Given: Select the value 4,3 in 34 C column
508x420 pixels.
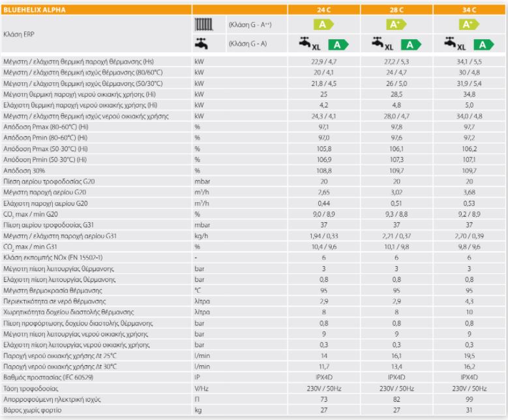Looking at the screenshot, I should (469, 301).
